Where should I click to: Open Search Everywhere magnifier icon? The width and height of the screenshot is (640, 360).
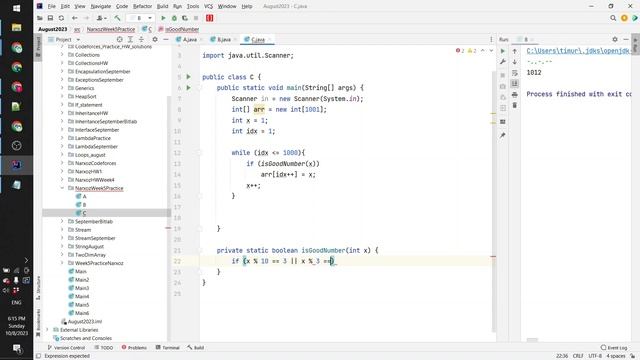pyautogui.click(x=613, y=18)
